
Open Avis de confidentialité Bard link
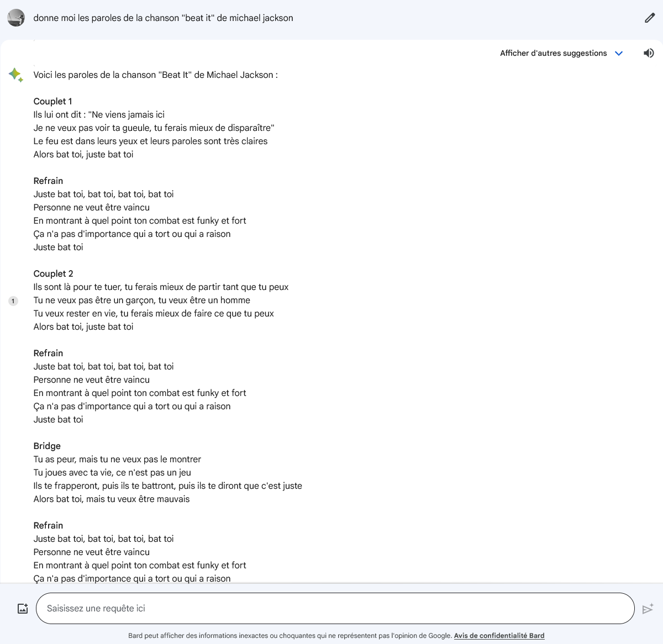499,636
